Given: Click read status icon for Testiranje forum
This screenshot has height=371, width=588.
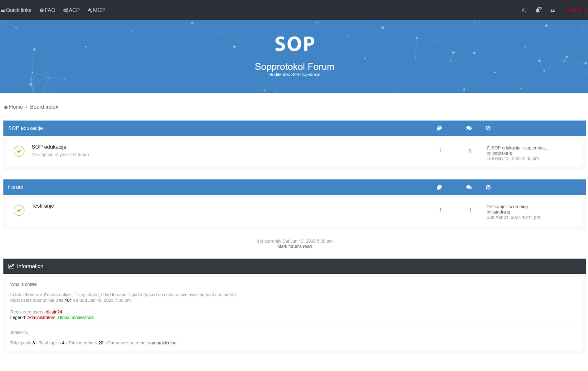Looking at the screenshot, I should coord(19,210).
